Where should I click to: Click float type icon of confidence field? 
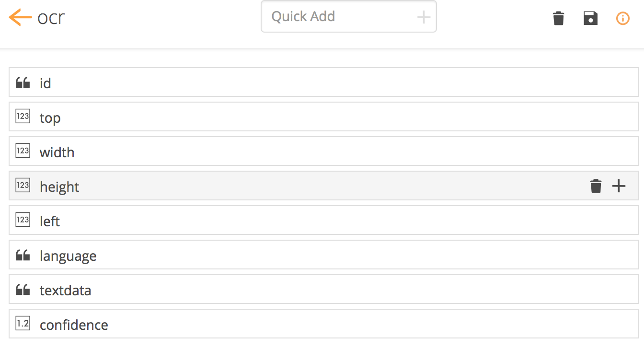[23, 324]
